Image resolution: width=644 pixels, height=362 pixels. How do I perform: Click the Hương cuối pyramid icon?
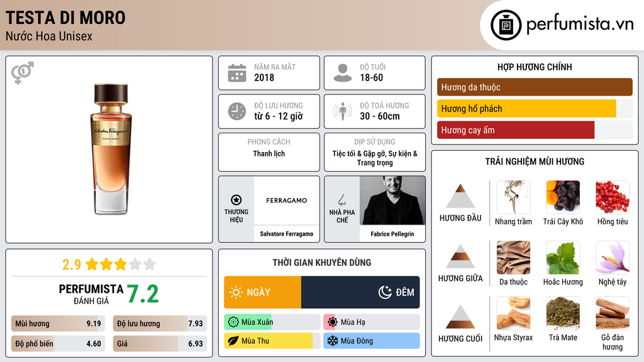coord(460,317)
